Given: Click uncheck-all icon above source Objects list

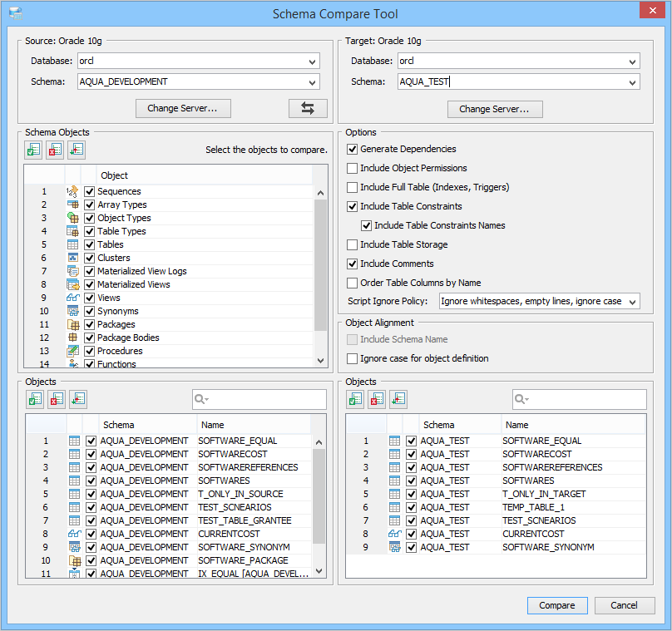Looking at the screenshot, I should point(57,399).
